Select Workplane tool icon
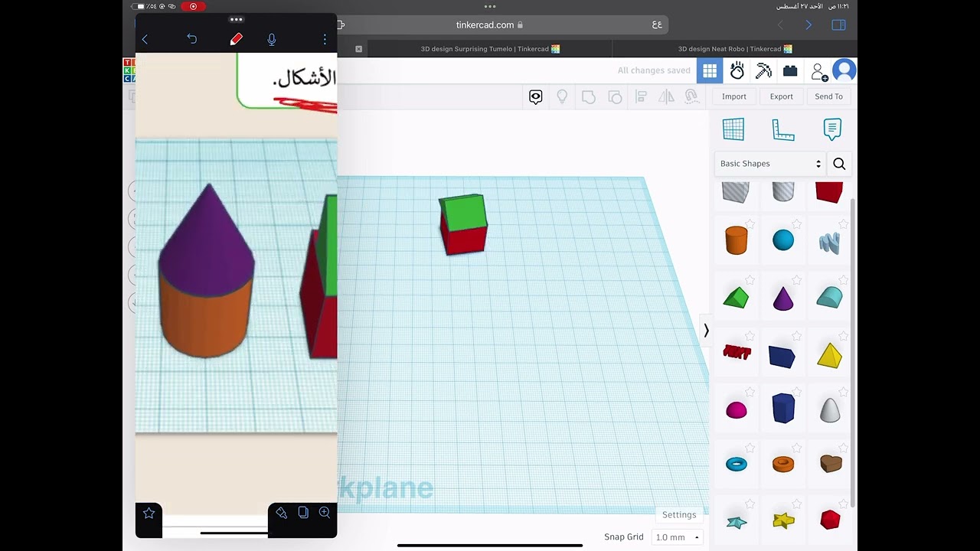The width and height of the screenshot is (980, 551). (x=733, y=129)
